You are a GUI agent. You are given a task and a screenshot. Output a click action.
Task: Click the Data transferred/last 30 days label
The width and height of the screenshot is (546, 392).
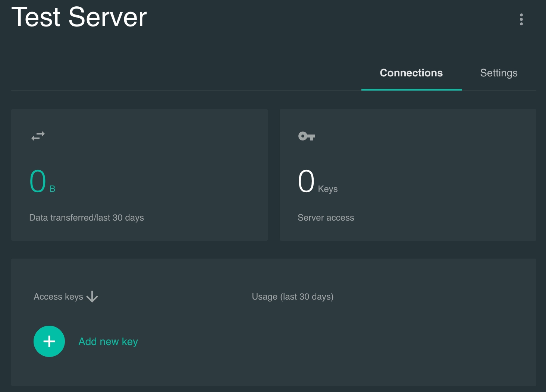tap(87, 218)
